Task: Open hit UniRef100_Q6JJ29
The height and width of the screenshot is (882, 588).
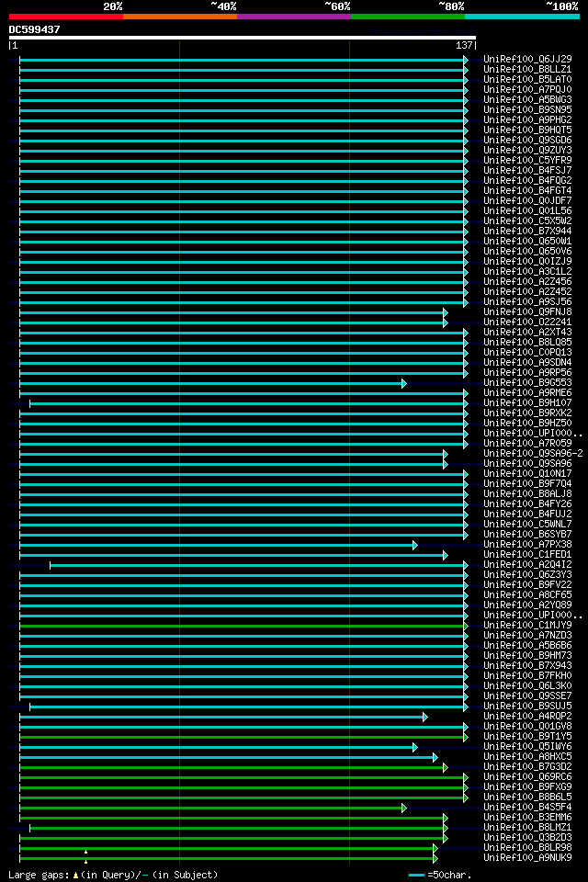Action: click(527, 59)
